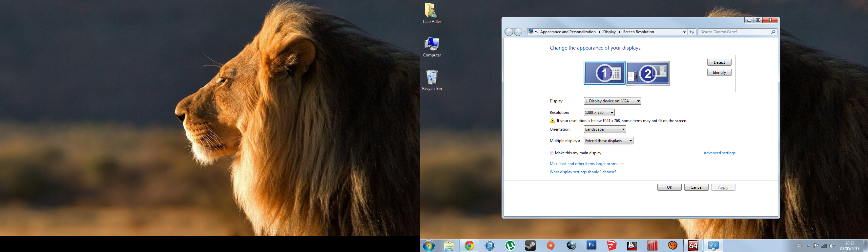Click the search magnifier icon

pos(773,32)
